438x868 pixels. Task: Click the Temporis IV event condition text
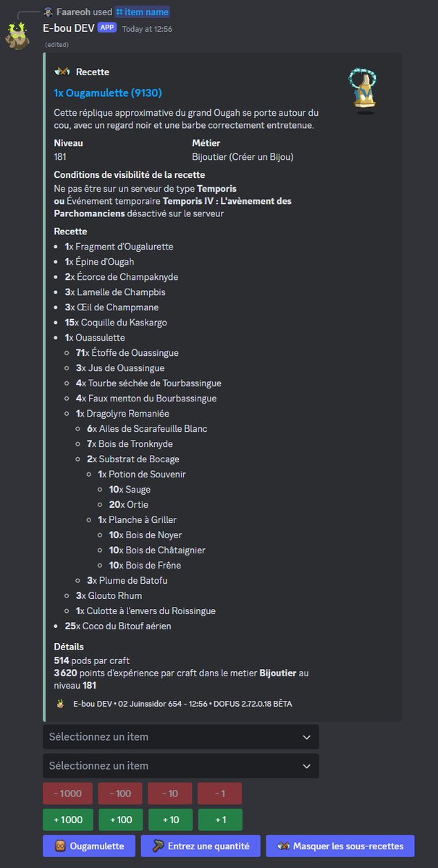[173, 207]
